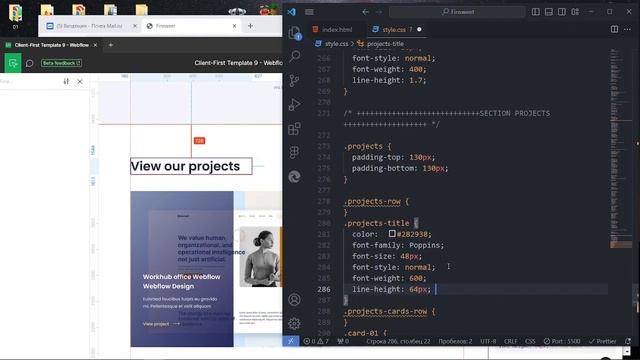
Task: Click the ports indicator in status bar
Action: [x=343, y=341]
